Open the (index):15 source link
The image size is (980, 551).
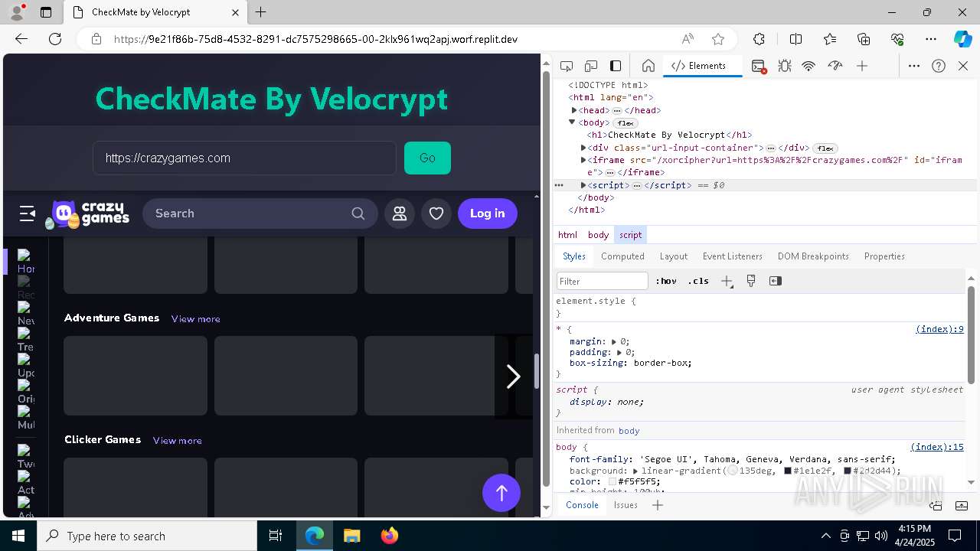pyautogui.click(x=937, y=447)
